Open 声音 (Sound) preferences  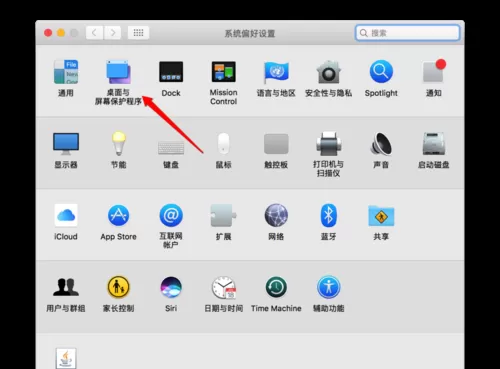click(381, 144)
